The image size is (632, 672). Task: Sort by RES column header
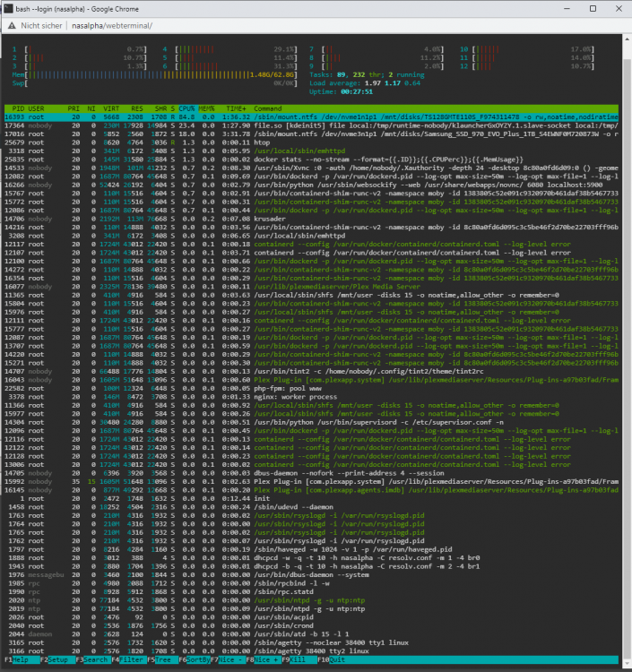[x=137, y=108]
